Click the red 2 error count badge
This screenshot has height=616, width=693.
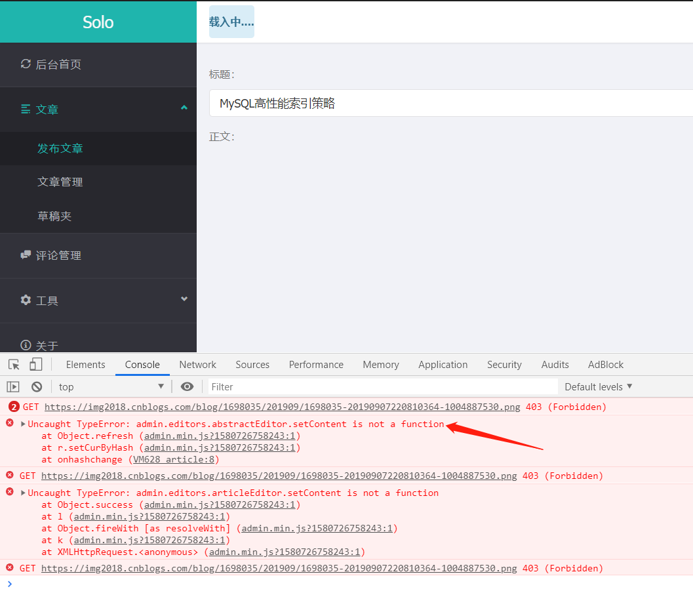(14, 407)
